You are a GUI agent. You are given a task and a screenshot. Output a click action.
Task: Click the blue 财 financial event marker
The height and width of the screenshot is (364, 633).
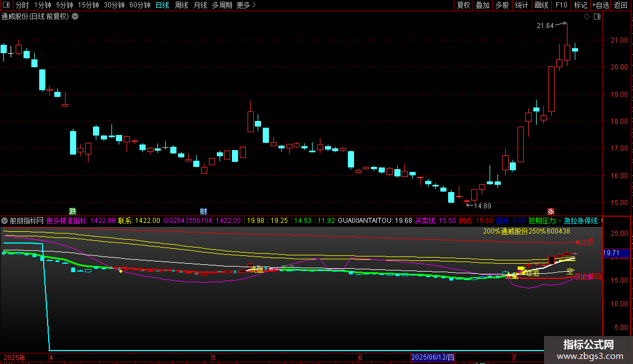pos(203,212)
